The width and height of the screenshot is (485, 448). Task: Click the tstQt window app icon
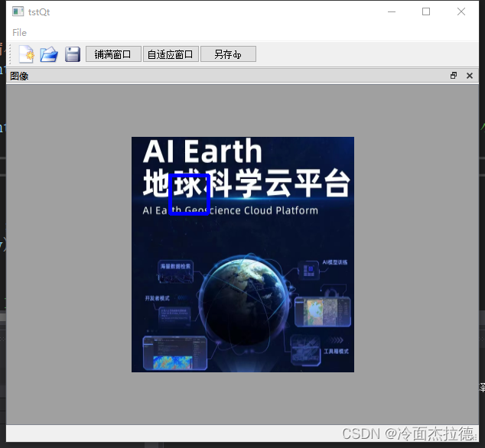pos(18,11)
